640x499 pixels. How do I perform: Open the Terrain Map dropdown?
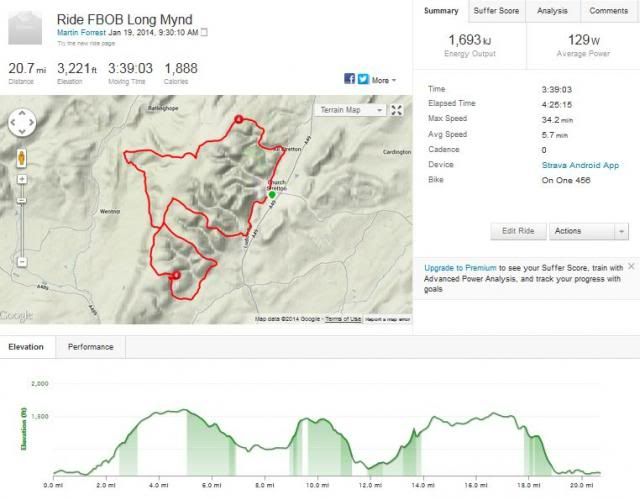[x=351, y=110]
